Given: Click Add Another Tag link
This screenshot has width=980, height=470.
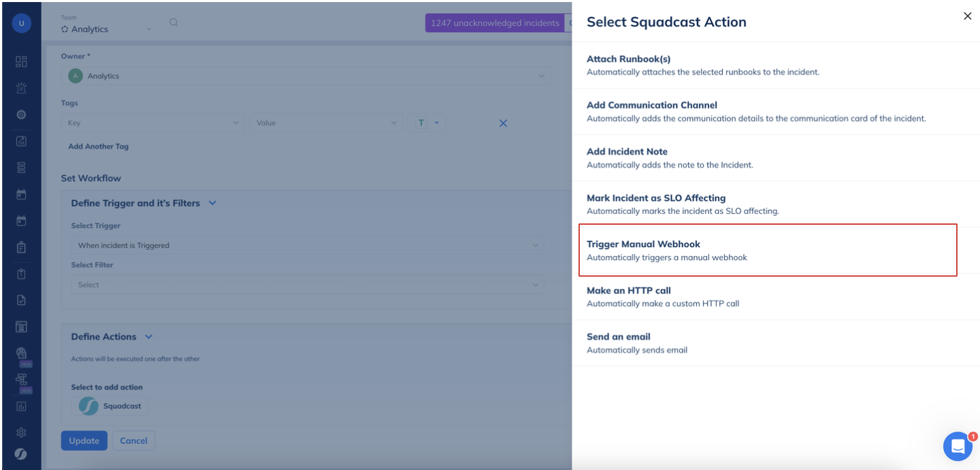Looking at the screenshot, I should point(98,146).
